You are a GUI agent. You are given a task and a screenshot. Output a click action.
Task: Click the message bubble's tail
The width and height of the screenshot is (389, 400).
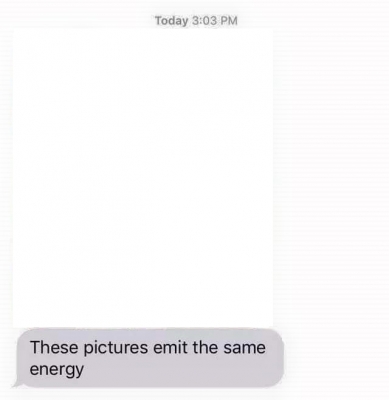click(x=17, y=383)
